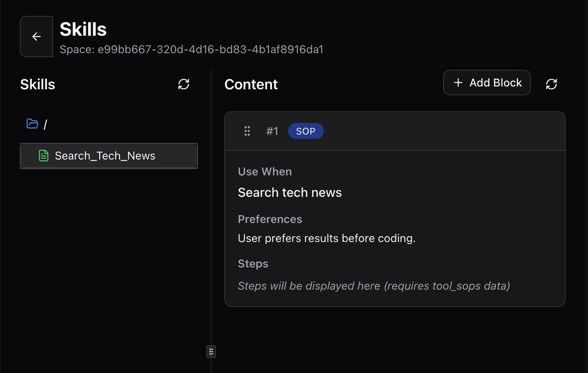
Task: Refresh the Skills list
Action: tap(184, 84)
